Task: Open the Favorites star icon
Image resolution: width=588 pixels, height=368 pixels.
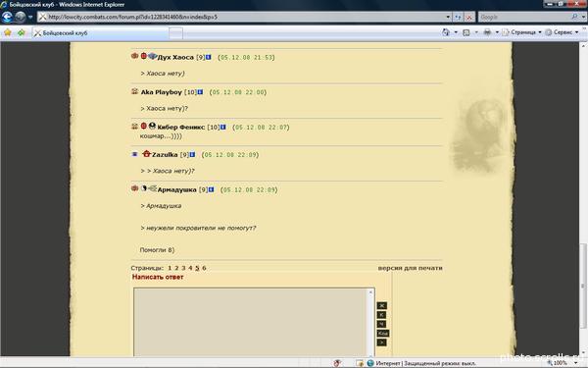Action: (8, 32)
